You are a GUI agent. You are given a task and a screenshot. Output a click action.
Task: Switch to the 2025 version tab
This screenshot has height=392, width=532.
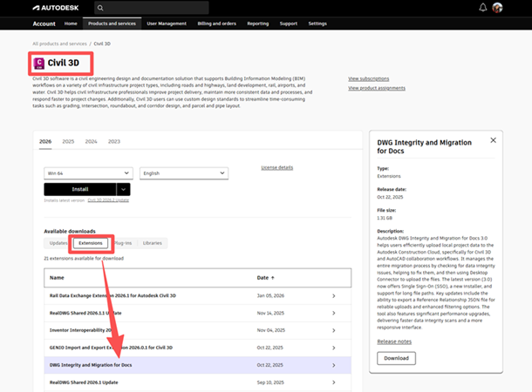(68, 141)
